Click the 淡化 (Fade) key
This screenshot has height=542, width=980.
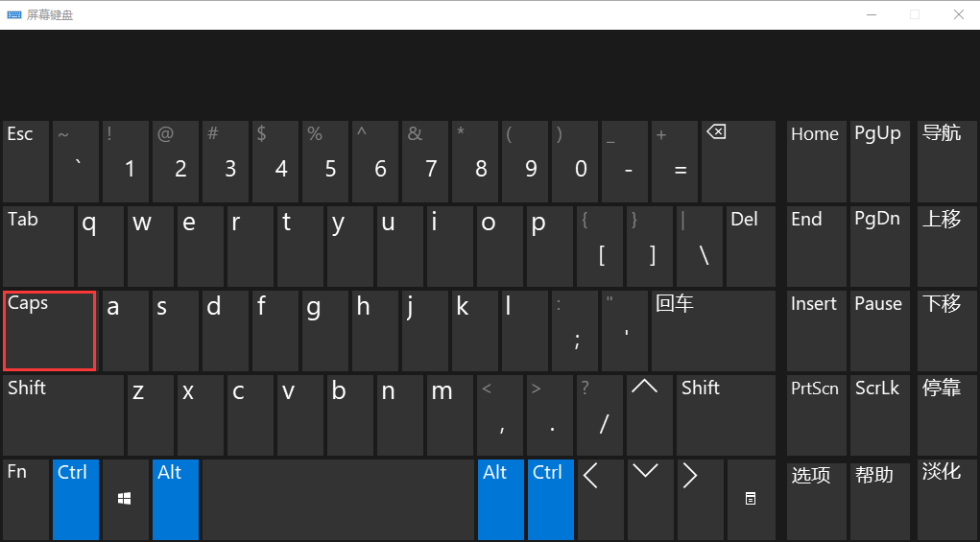tap(945, 499)
